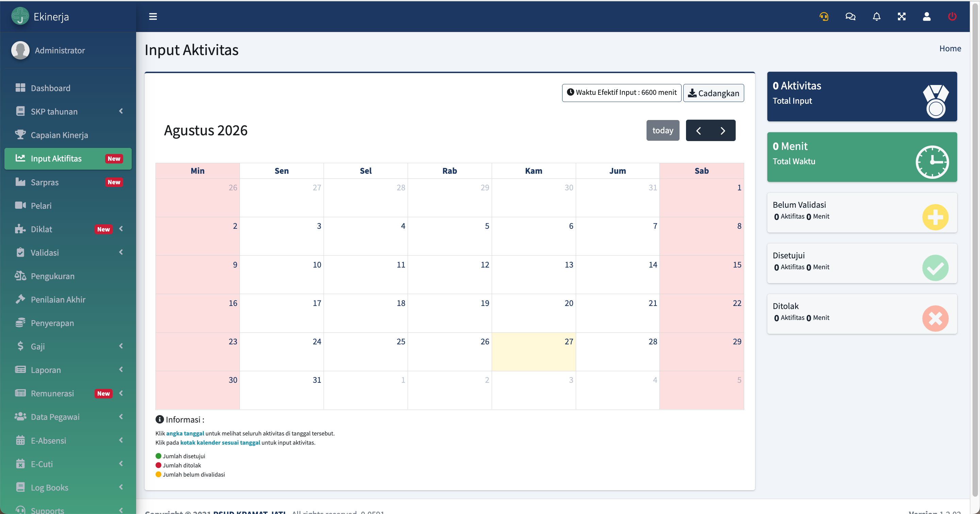Click the clock icon on Total Waktu card

pyautogui.click(x=932, y=162)
